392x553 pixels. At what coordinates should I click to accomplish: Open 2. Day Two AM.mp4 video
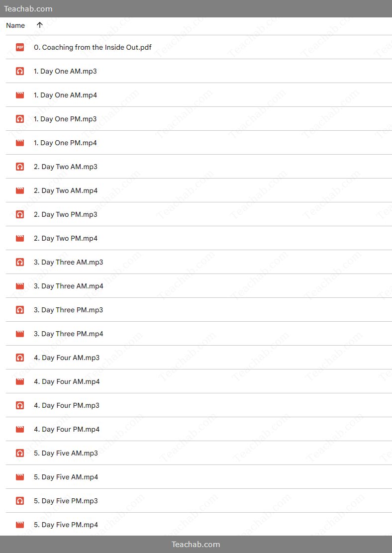(66, 190)
